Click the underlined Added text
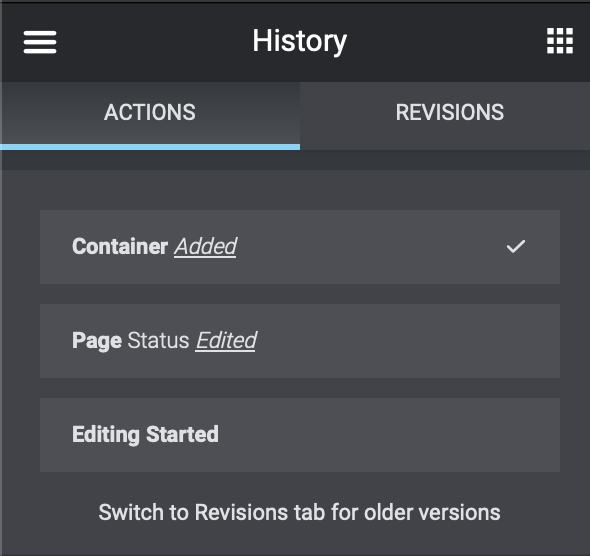590x556 pixels. (x=205, y=247)
